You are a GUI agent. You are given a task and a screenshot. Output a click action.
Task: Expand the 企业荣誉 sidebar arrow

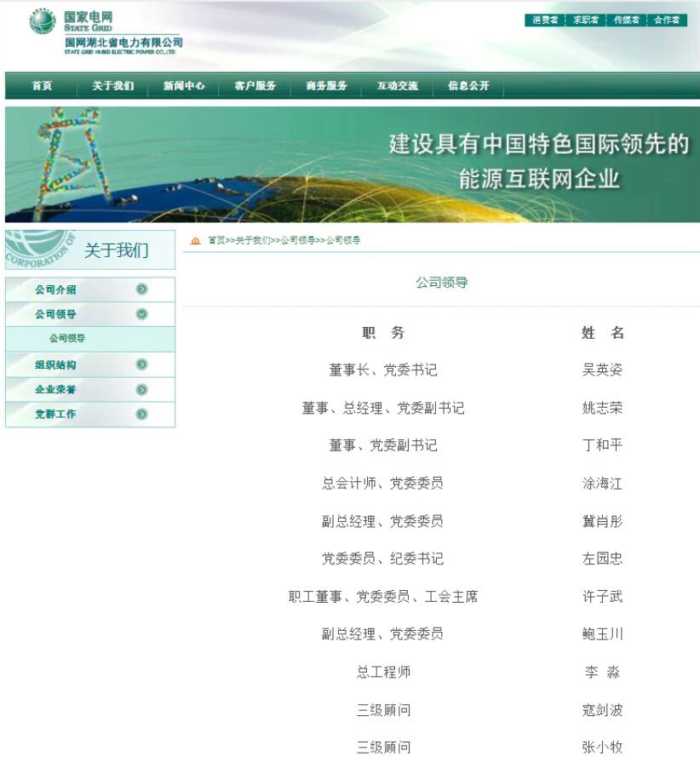pyautogui.click(x=141, y=389)
